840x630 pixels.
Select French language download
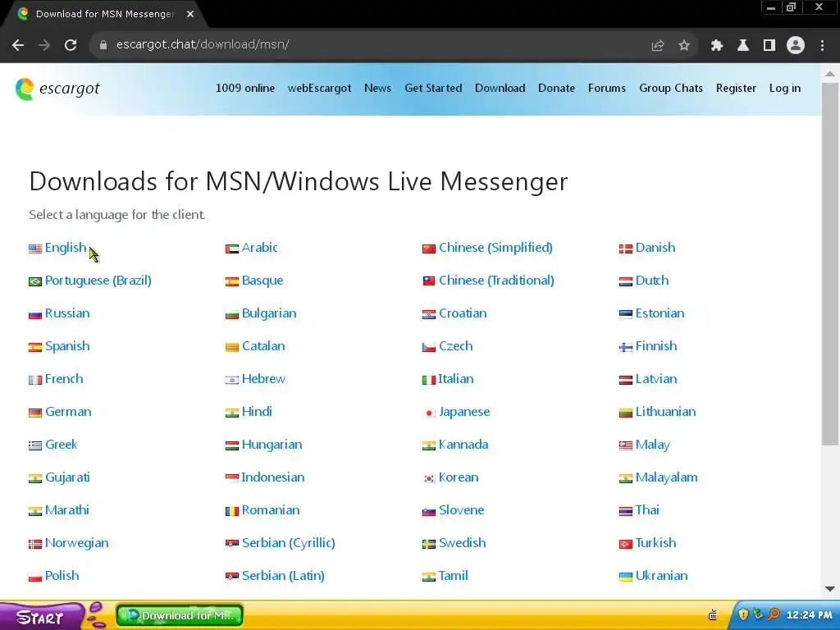[x=64, y=379]
